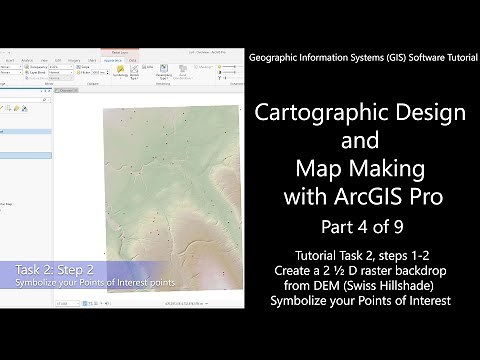Click the Contents pane search field

[24, 100]
